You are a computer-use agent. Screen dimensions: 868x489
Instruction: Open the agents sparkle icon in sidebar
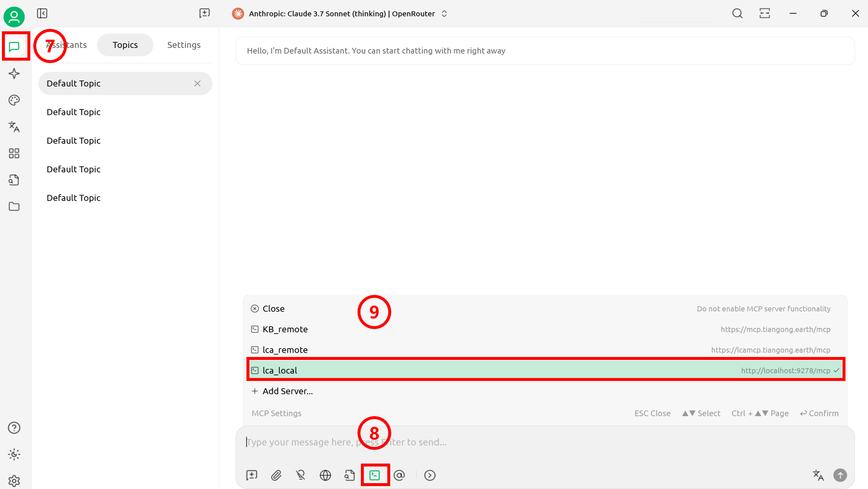(14, 74)
